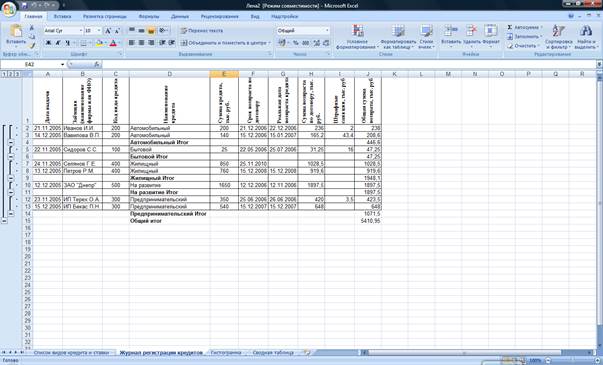Click the Name Box showing the cell reference
The height and width of the screenshot is (365, 603).
(x=34, y=64)
